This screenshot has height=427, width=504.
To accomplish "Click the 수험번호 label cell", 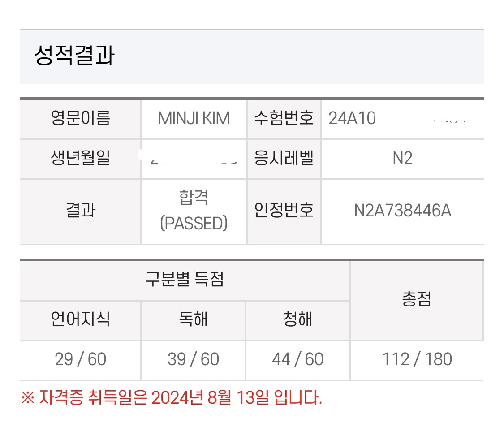I will [284, 119].
